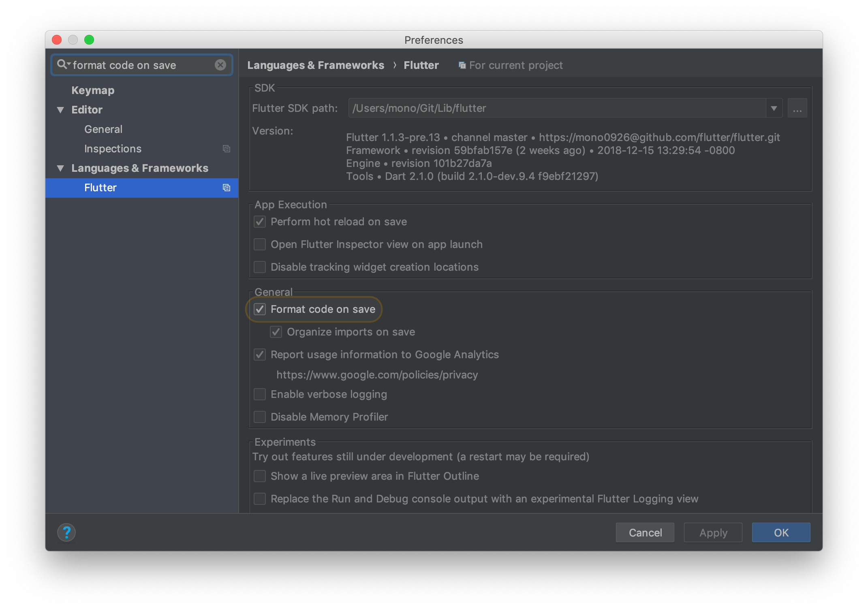Click the green zoom window button
The height and width of the screenshot is (611, 868).
click(89, 40)
